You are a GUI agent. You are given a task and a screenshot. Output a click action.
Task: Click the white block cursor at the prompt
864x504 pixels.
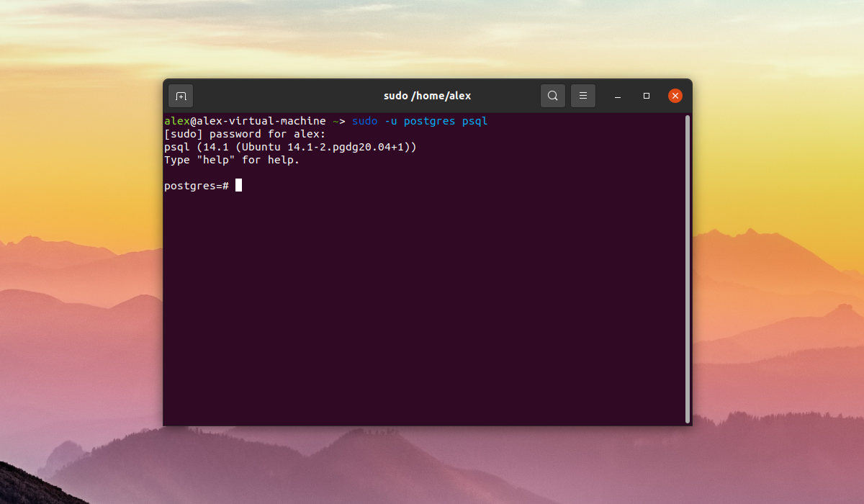pos(238,186)
